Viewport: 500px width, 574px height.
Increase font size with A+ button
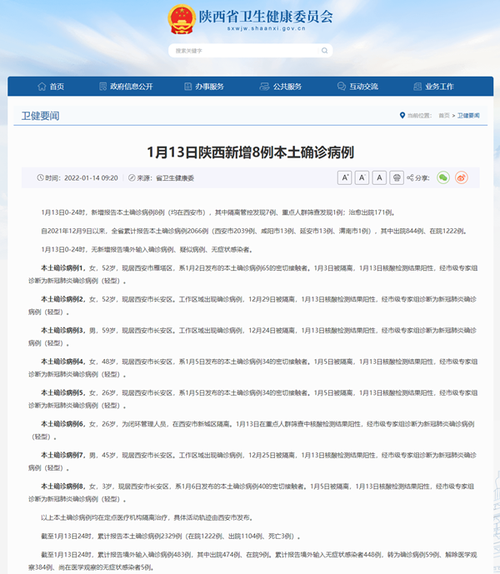pos(344,178)
